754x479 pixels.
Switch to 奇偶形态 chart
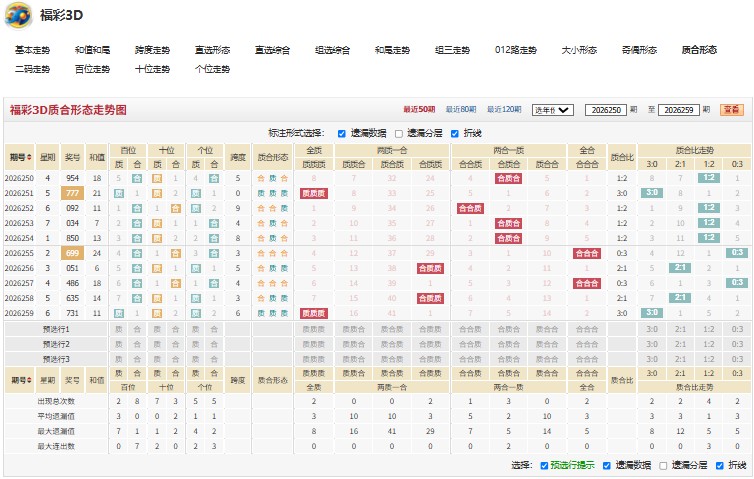point(640,50)
